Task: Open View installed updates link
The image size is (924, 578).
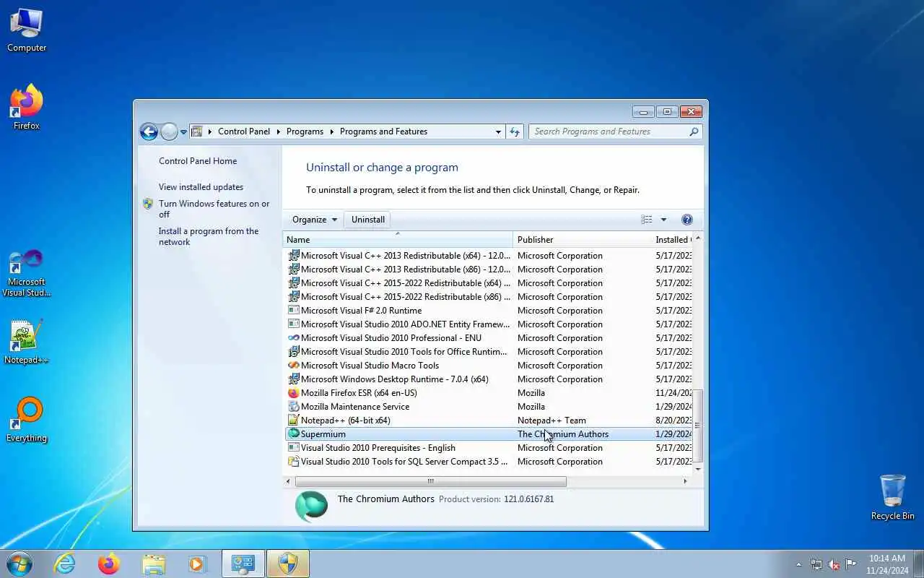Action: 201,187
